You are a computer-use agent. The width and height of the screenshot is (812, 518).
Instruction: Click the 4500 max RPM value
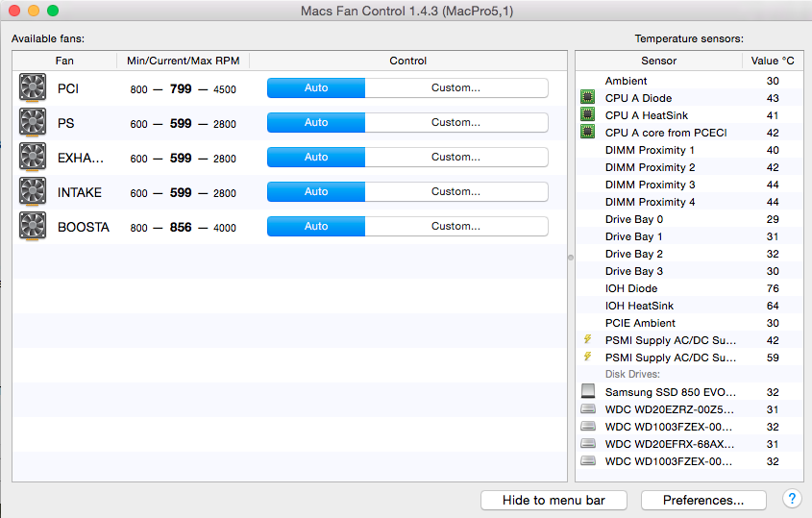(x=225, y=89)
